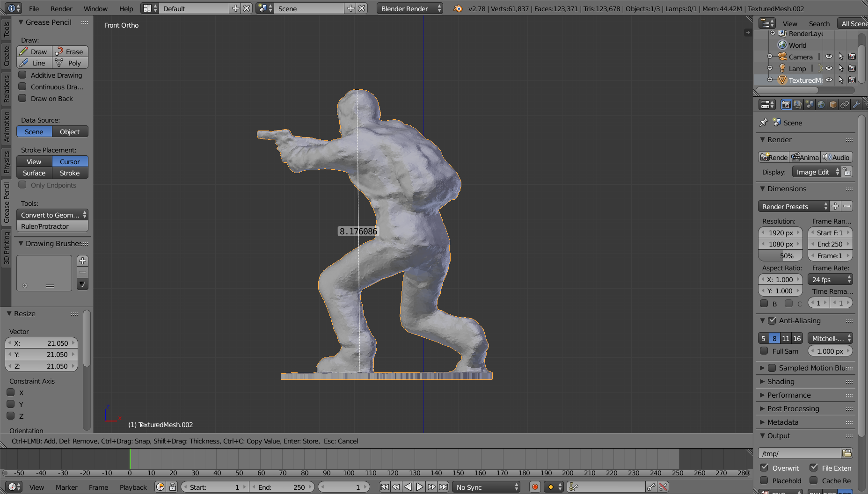Viewport: 868px width, 494px height.
Task: Select the Erase grease pencil tool
Action: click(x=70, y=51)
